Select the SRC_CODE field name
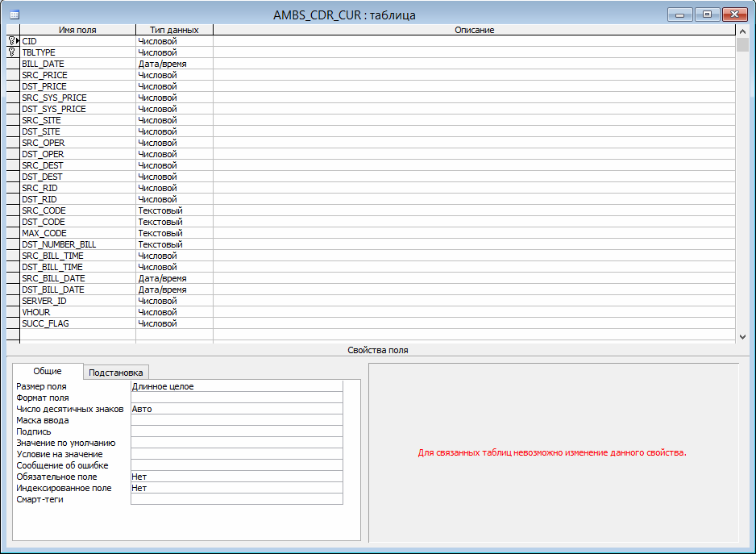Screen dimensions: 756x554 pyautogui.click(x=44, y=210)
